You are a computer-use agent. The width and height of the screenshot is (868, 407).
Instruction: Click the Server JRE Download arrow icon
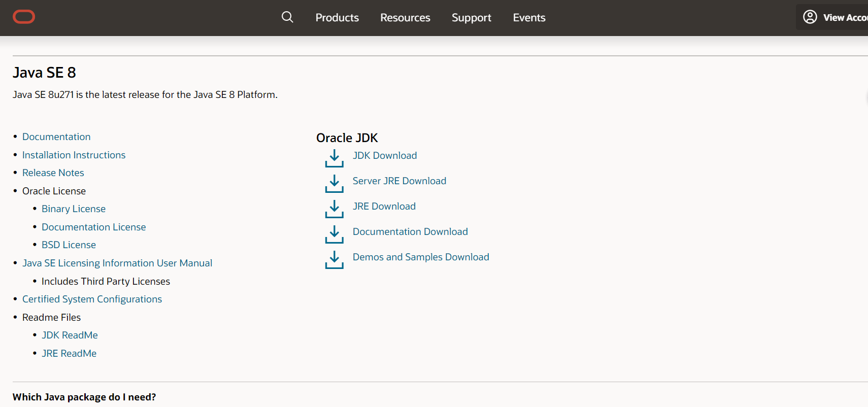[x=334, y=184]
